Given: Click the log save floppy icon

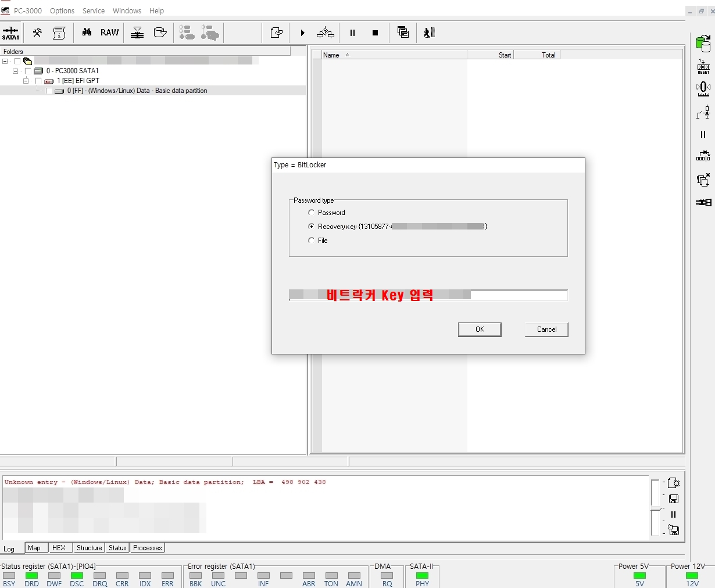Looking at the screenshot, I should [x=674, y=499].
